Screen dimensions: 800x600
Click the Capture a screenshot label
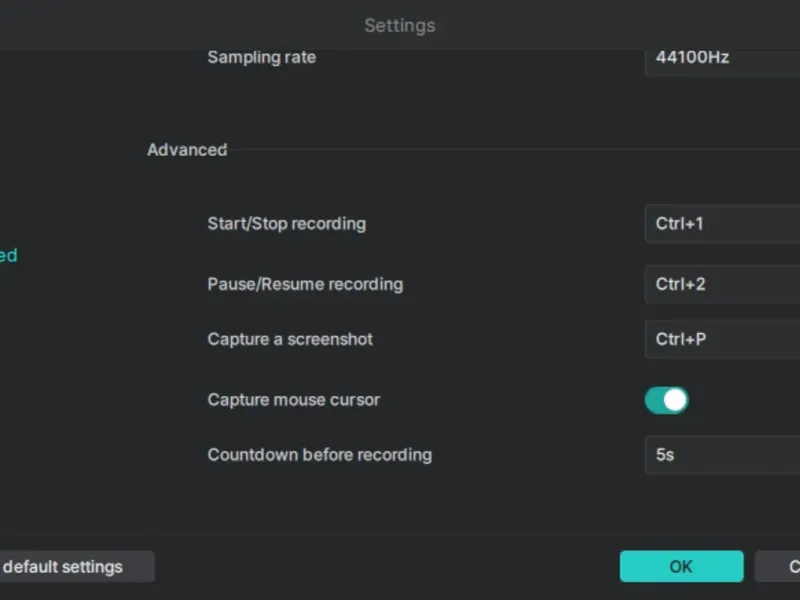[290, 339]
